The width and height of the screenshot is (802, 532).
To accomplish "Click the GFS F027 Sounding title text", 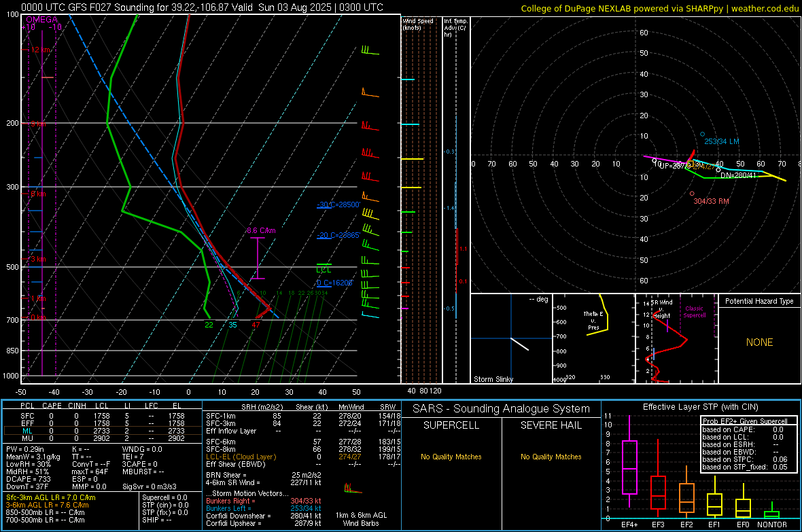I will (x=202, y=7).
